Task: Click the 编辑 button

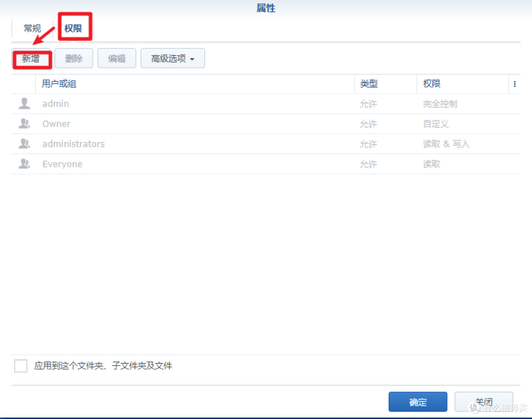Action: pyautogui.click(x=117, y=58)
